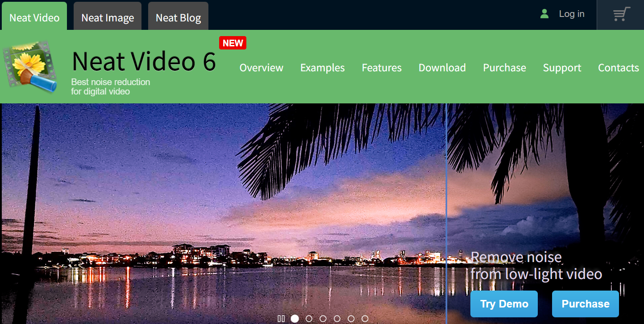Screen dimensions: 644x324
Task: Select the fifth slide indicator dot
Action: (351, 319)
